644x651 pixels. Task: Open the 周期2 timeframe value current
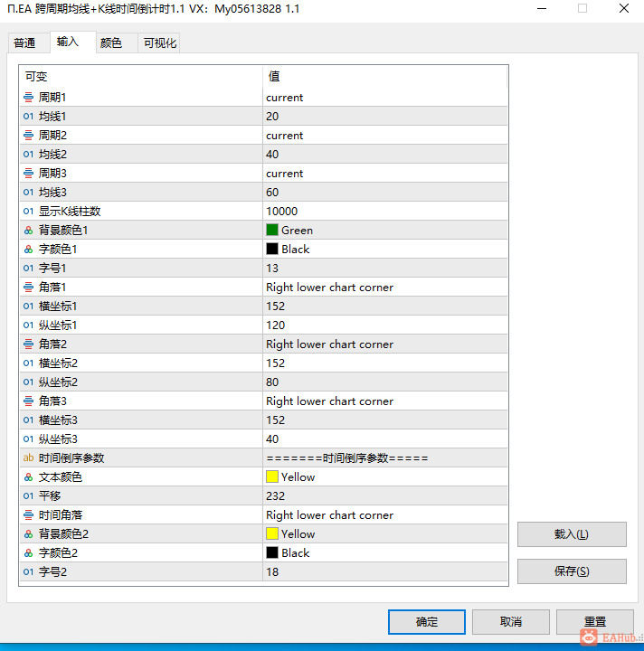point(385,136)
